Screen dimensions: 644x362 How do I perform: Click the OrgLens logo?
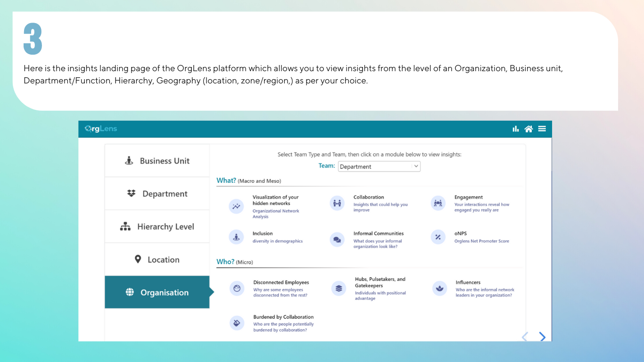(101, 129)
